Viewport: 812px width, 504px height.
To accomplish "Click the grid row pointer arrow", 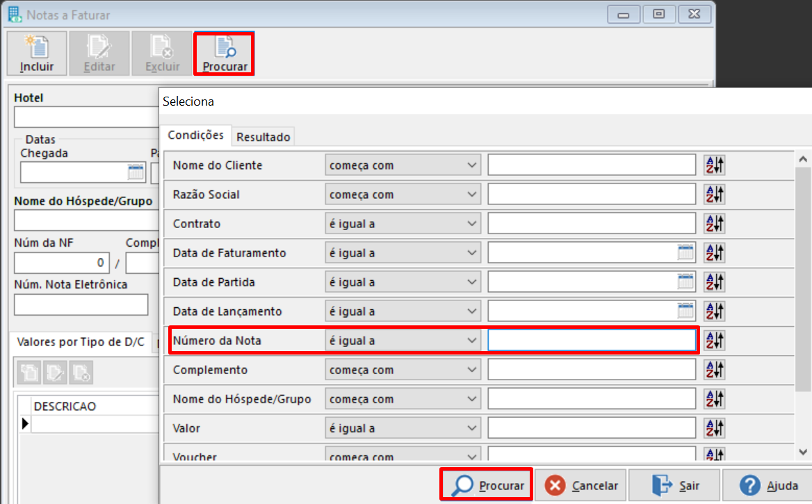I will coord(25,424).
